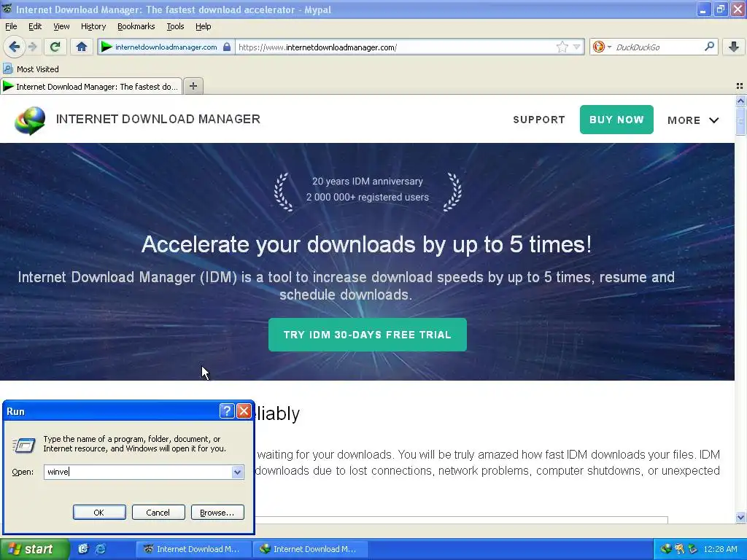Click scrollbar down arrow on the page
This screenshot has width=747, height=560.
click(x=740, y=517)
